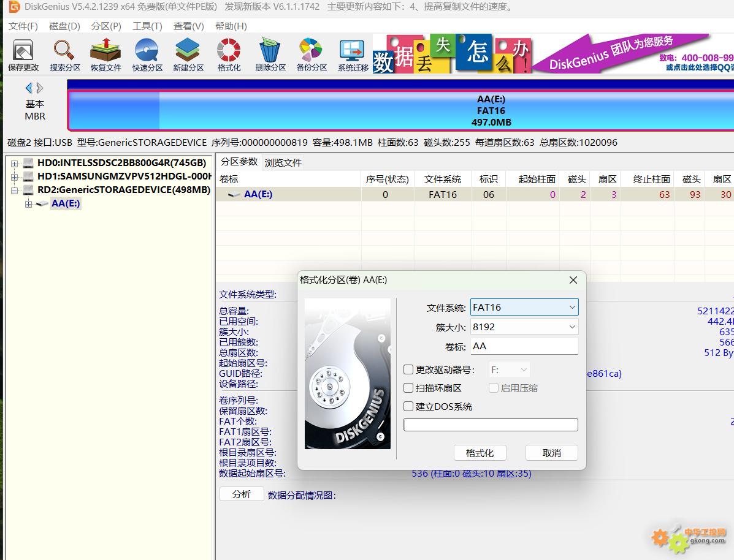Open the Backup Partition (备份分区) tool

click(x=312, y=55)
